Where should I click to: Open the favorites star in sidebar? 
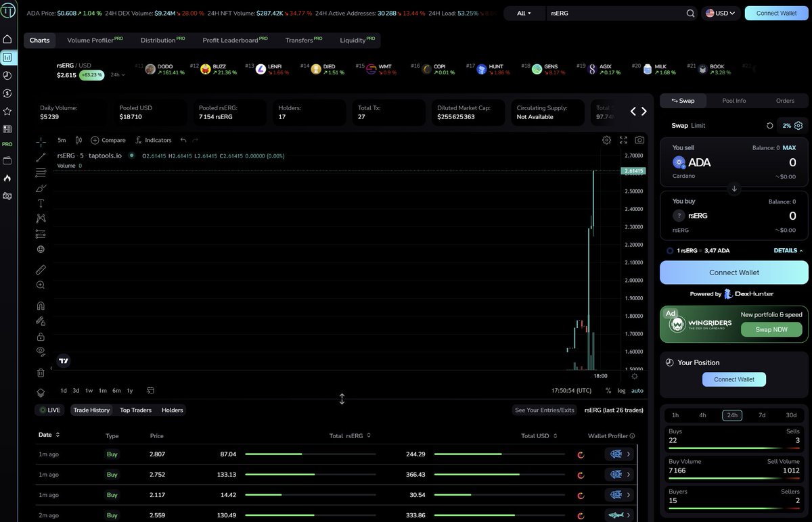click(x=7, y=111)
